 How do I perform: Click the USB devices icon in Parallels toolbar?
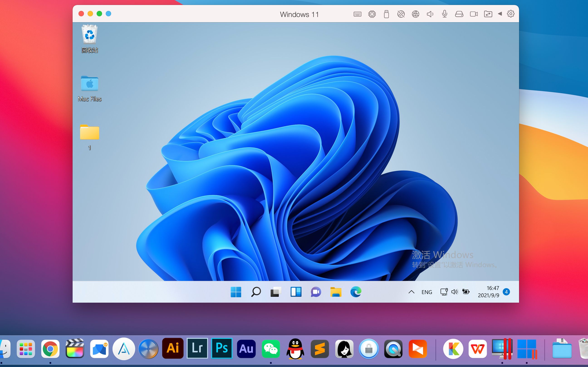[x=386, y=14]
